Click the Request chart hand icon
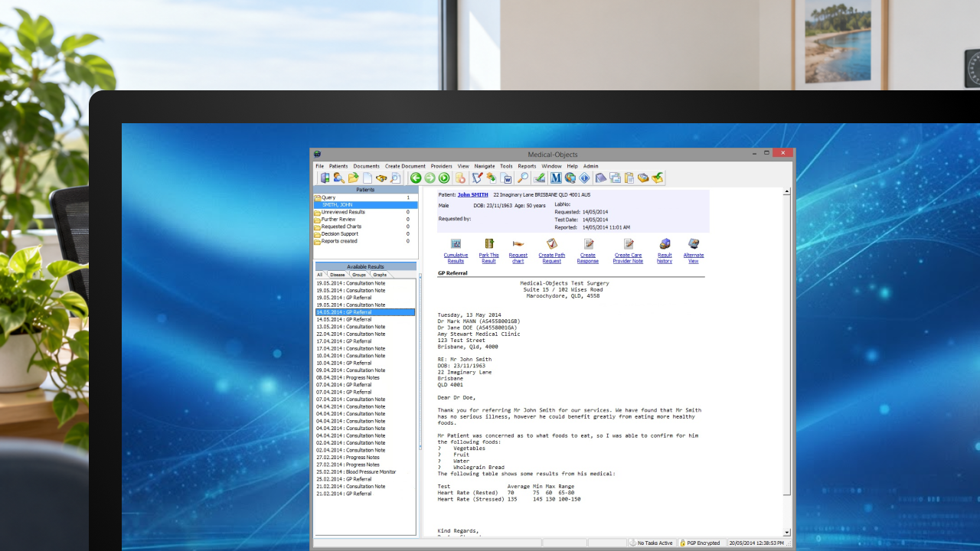Image resolution: width=980 pixels, height=551 pixels. 518,243
